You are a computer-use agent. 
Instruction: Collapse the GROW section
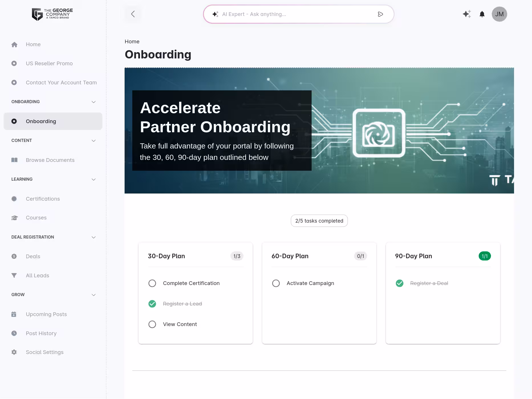point(94,294)
